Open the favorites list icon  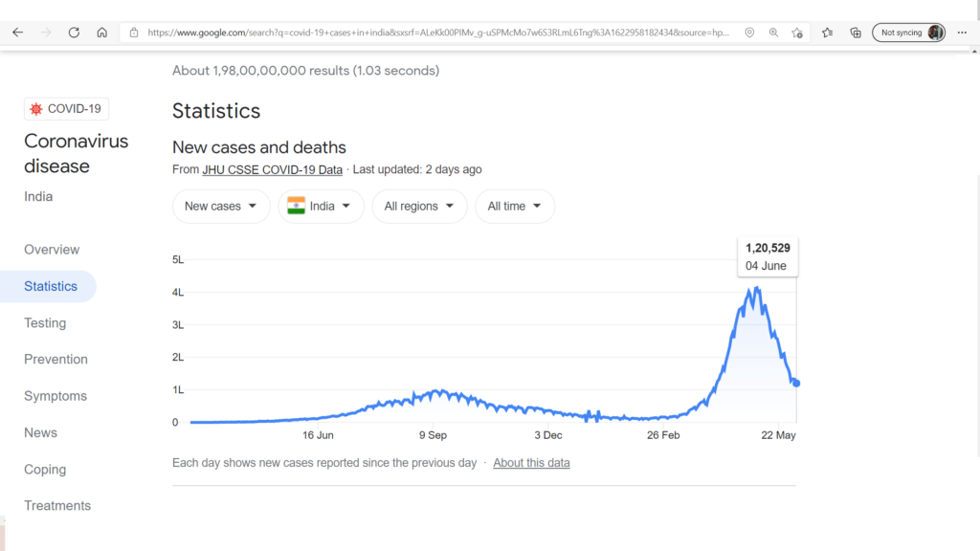click(828, 33)
